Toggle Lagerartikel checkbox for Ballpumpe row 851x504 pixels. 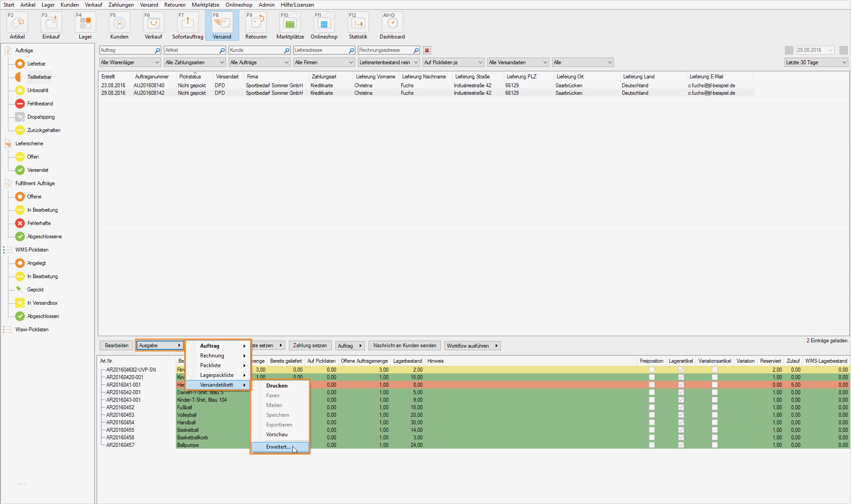coord(681,445)
